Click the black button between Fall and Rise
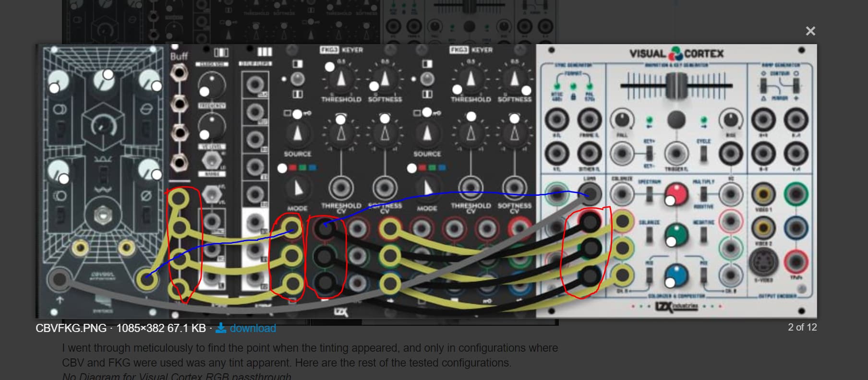The height and width of the screenshot is (380, 868). (676, 119)
